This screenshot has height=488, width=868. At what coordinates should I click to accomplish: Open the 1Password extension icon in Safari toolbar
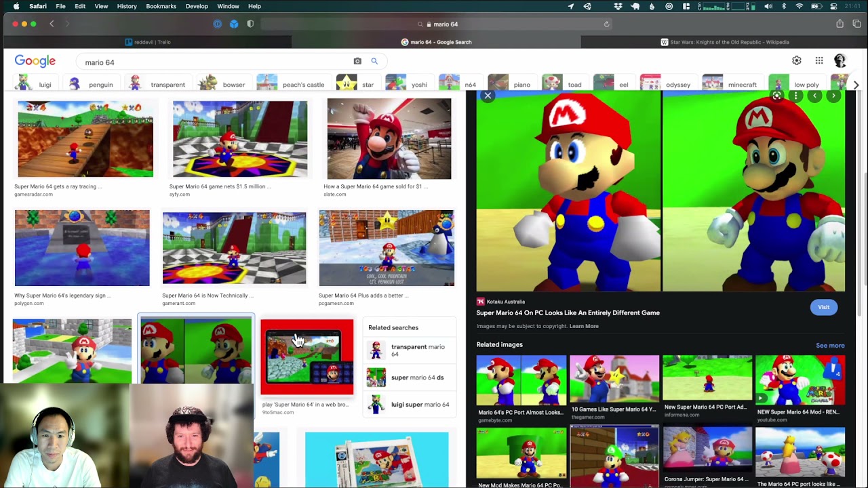(x=217, y=24)
